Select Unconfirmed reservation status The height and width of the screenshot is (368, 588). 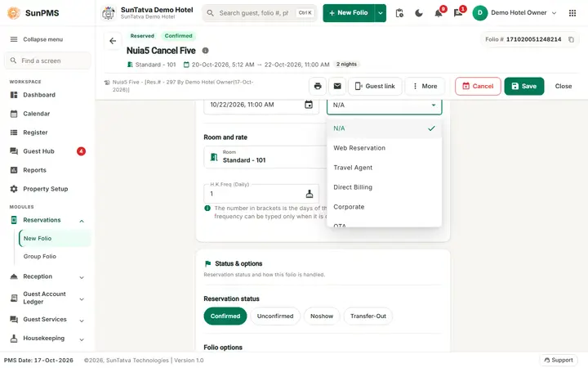pos(275,316)
